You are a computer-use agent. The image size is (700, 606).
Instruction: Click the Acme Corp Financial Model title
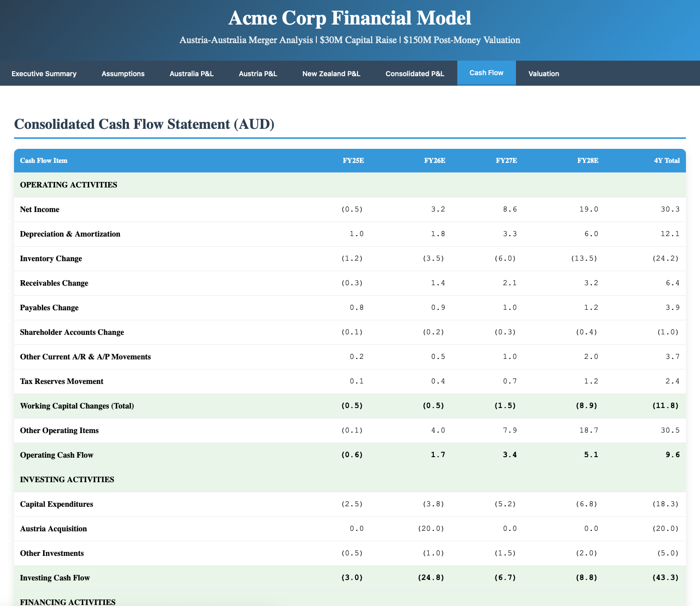click(349, 18)
